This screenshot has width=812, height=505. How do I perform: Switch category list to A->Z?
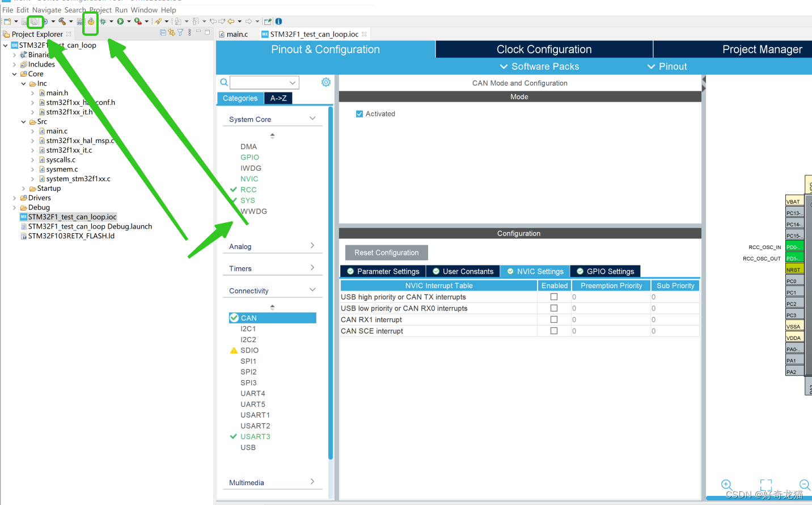278,98
